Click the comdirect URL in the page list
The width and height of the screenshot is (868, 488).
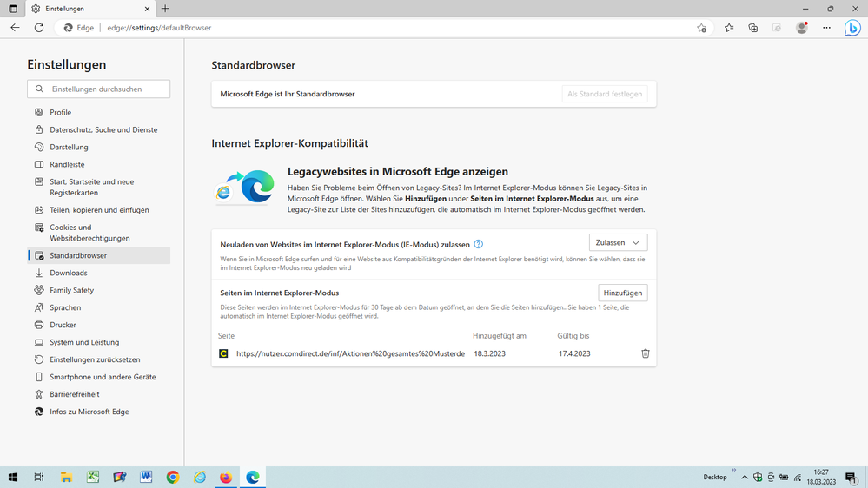(350, 353)
